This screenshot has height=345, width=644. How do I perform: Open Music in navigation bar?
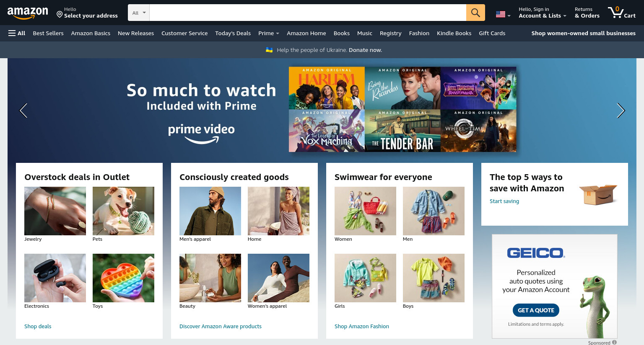(365, 33)
